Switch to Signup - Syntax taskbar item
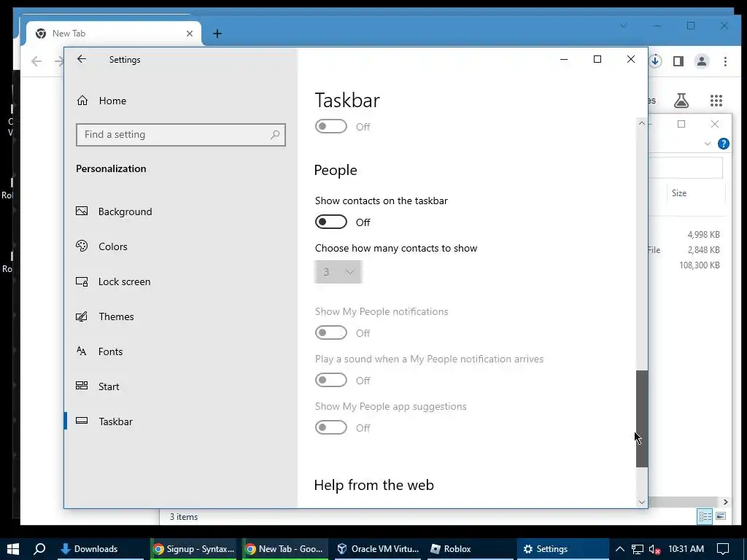This screenshot has height=560, width=747. click(x=194, y=549)
